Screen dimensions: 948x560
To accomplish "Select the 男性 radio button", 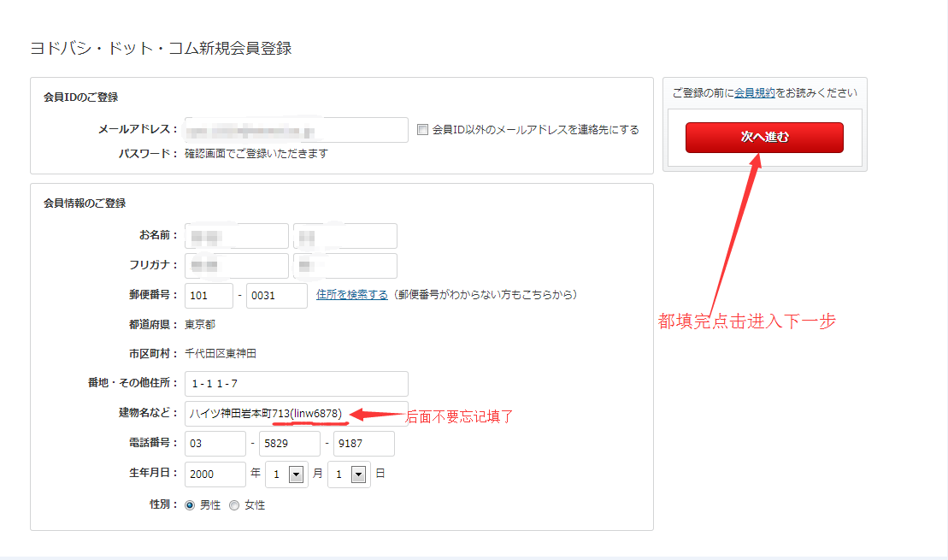I will coord(190,505).
